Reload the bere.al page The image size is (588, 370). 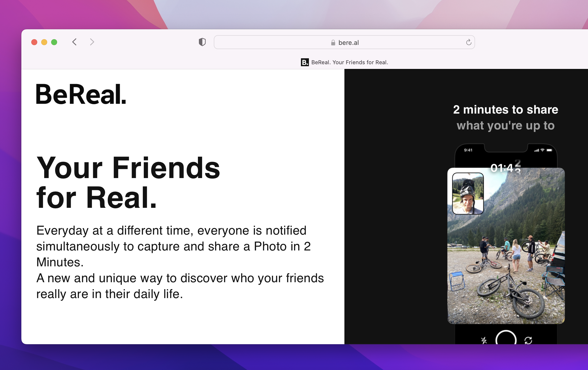point(469,42)
